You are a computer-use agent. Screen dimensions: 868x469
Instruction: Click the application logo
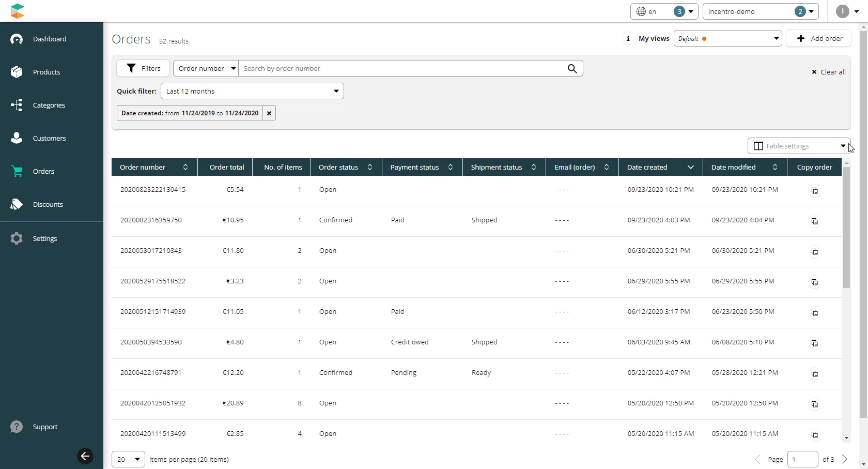[18, 11]
